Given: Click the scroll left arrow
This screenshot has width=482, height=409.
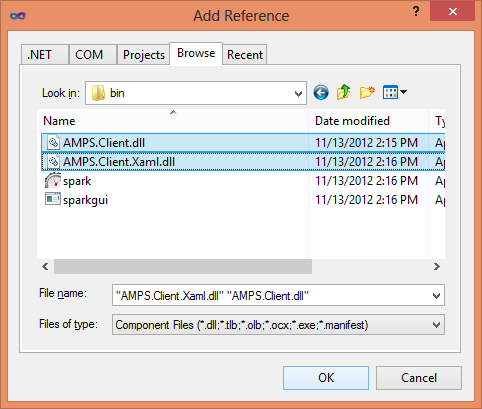Looking at the screenshot, I should (x=45, y=267).
